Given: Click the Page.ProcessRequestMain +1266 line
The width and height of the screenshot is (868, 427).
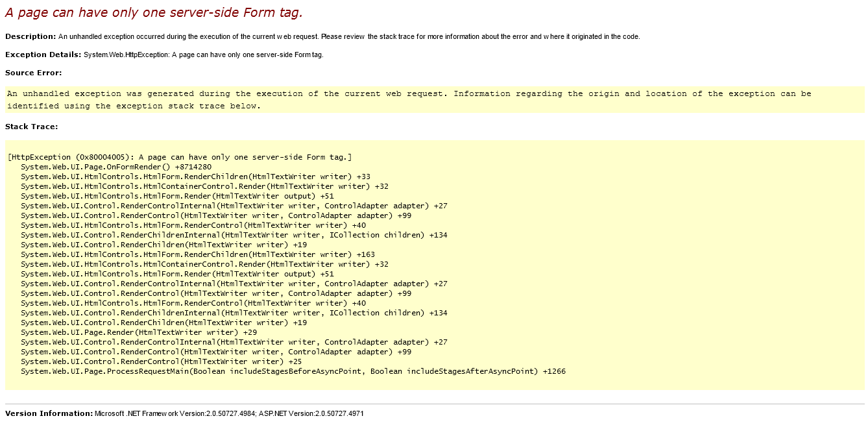Looking at the screenshot, I should 293,371.
